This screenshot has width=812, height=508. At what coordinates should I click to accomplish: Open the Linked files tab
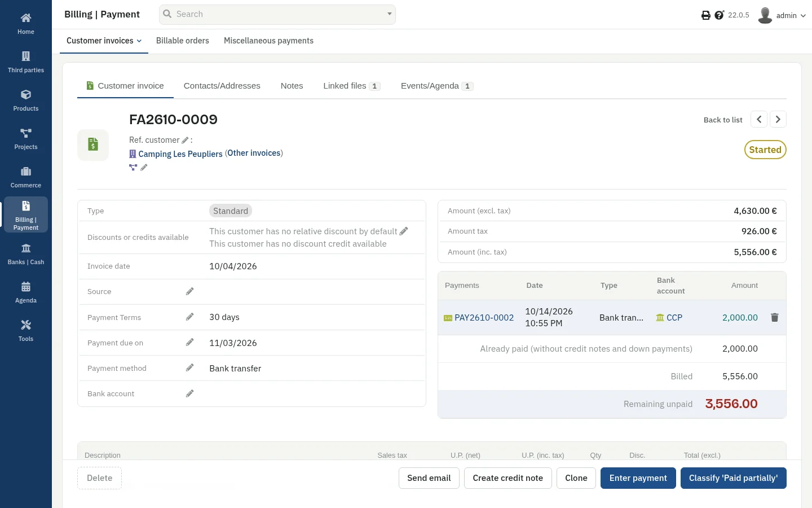(352, 86)
